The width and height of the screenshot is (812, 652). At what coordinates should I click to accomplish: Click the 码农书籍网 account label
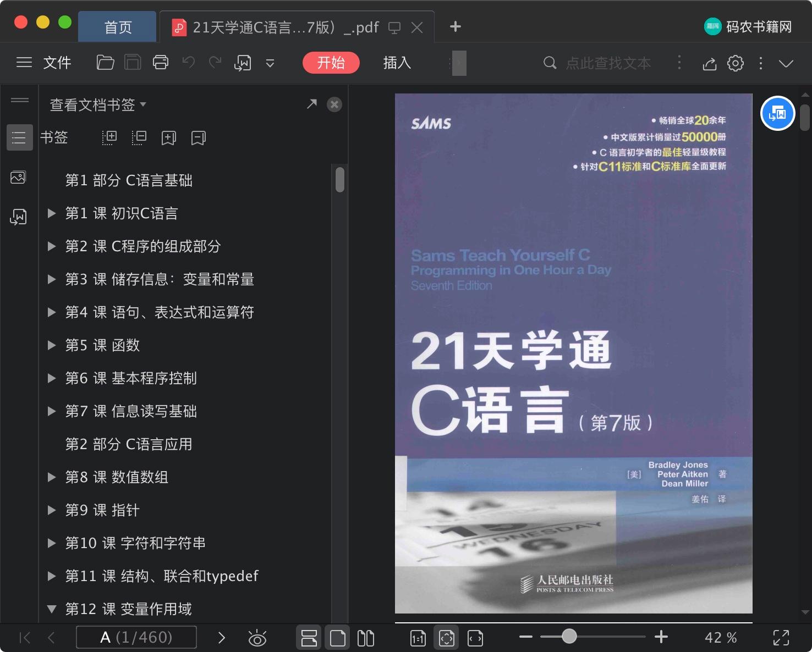click(x=759, y=27)
